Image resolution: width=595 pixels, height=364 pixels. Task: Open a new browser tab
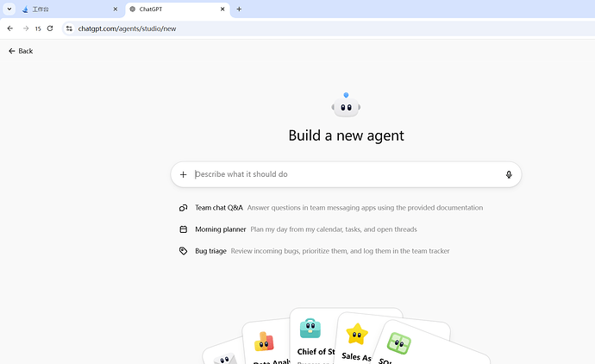pyautogui.click(x=239, y=9)
